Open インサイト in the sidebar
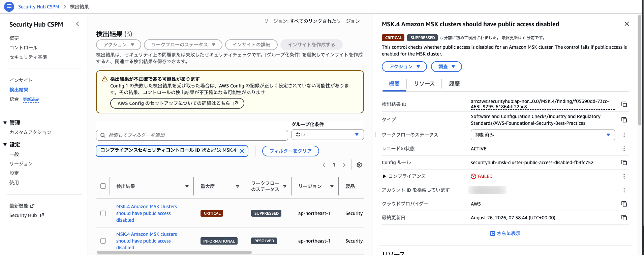This screenshot has height=255, width=644. tap(21, 80)
